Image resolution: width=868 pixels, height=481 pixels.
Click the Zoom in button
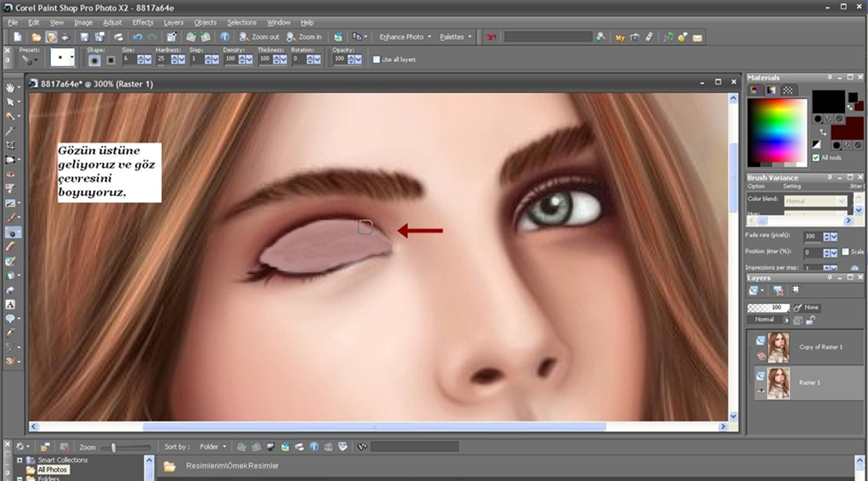(304, 37)
